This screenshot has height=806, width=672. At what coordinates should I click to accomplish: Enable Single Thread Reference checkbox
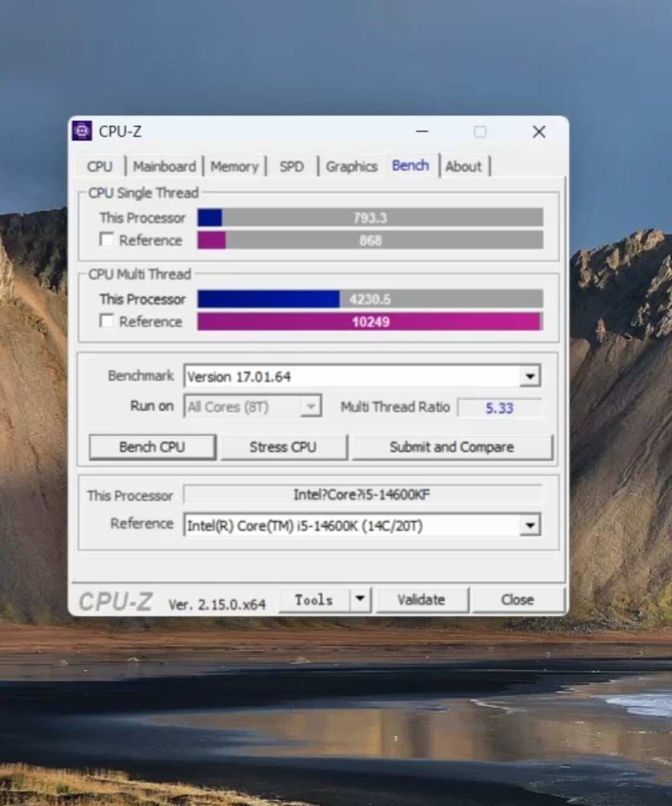[107, 240]
